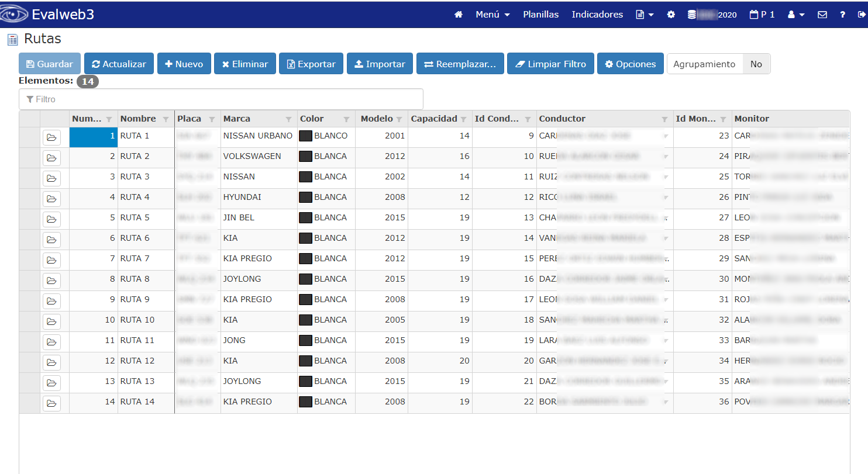868x474 pixels.
Task: Open filter on Nombre column
Action: pyautogui.click(x=166, y=119)
